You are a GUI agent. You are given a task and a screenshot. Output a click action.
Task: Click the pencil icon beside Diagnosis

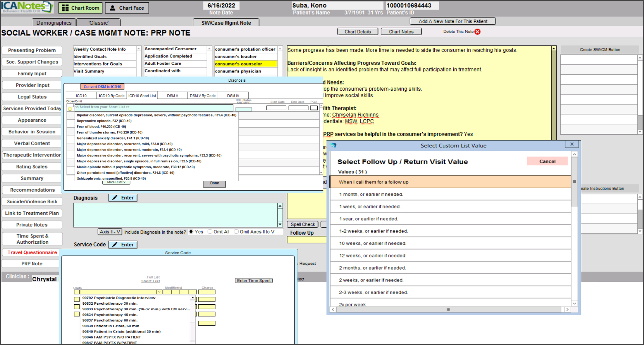pyautogui.click(x=115, y=198)
